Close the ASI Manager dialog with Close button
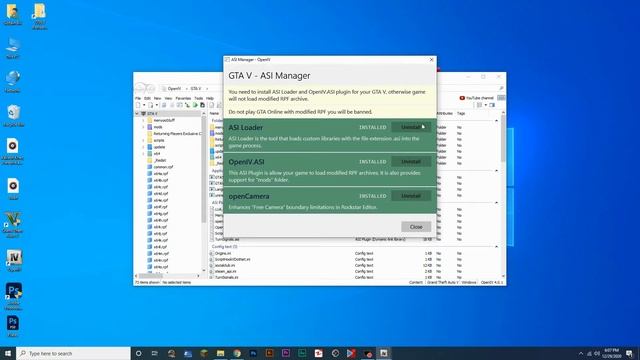Viewport: 640px width, 360px height. tap(416, 227)
